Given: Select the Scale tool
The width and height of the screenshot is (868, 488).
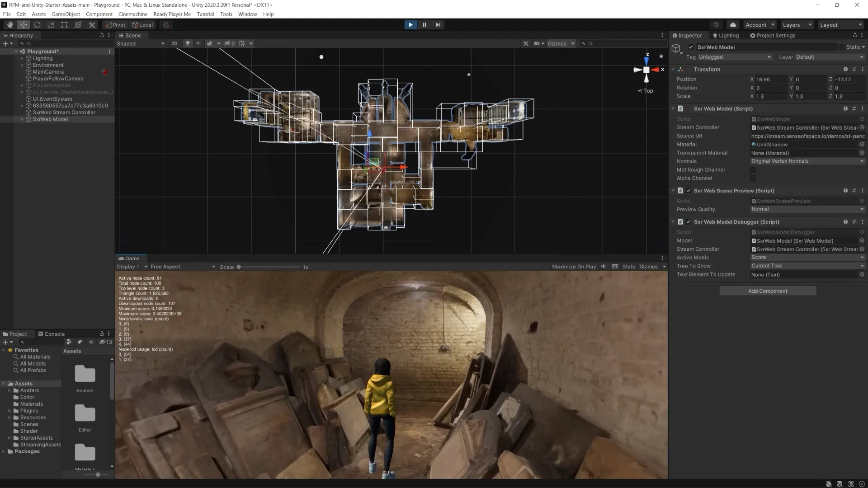Looking at the screenshot, I should pos(51,25).
